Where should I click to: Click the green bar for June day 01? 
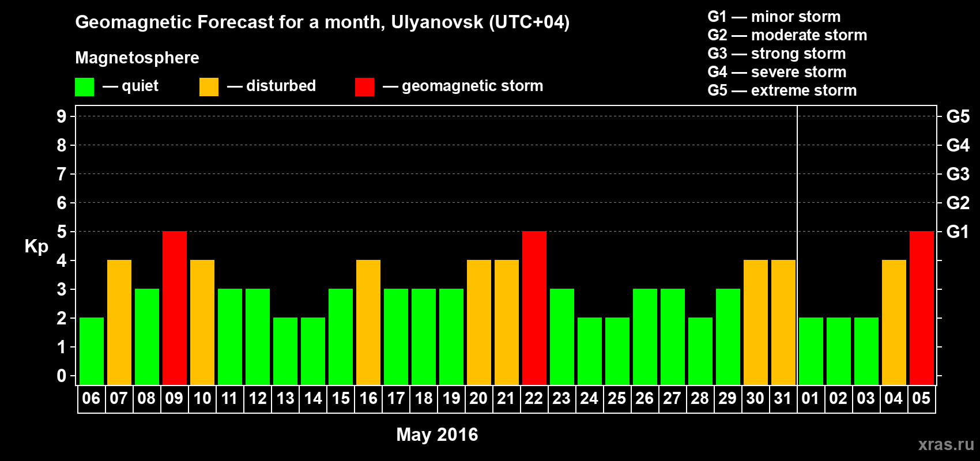[x=811, y=352]
